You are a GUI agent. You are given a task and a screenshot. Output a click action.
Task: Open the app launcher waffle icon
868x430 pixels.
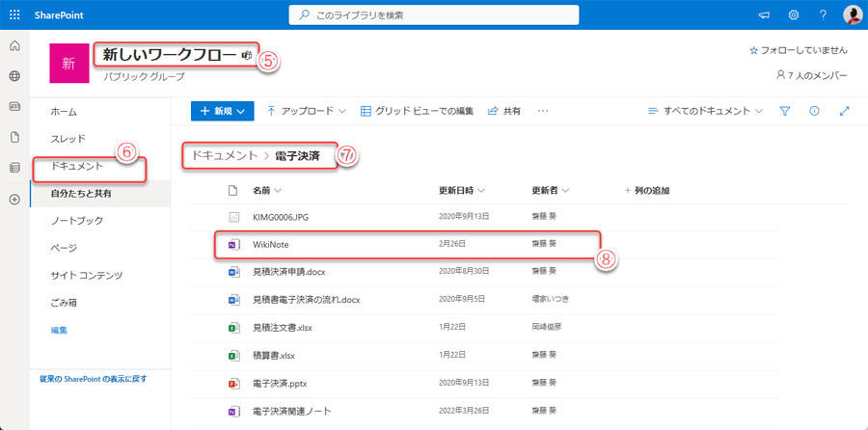14,14
